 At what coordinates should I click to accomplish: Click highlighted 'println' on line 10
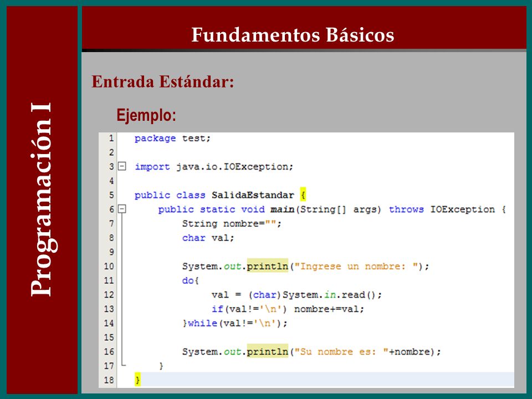click(267, 266)
